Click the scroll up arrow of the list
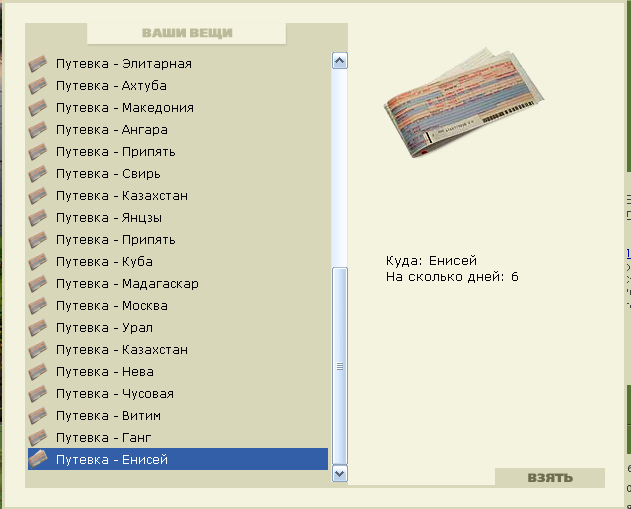 click(340, 61)
